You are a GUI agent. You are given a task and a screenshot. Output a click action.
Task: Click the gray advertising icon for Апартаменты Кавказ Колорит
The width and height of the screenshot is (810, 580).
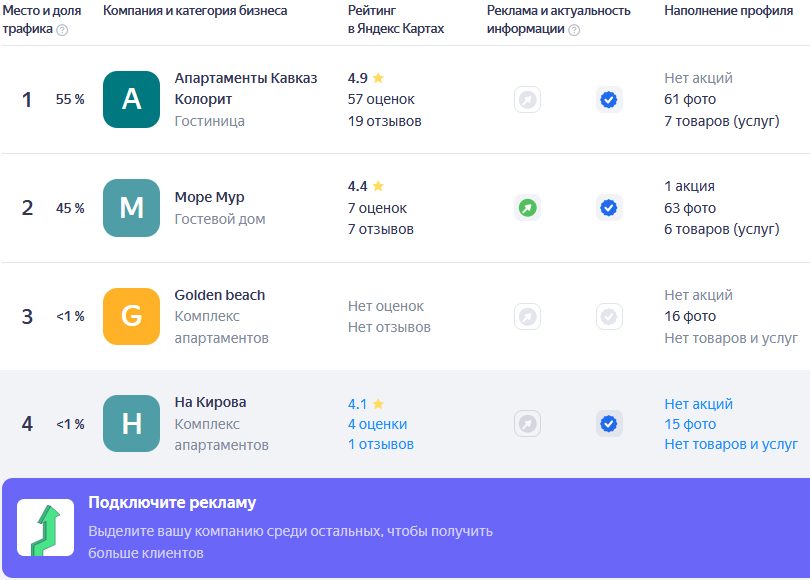pyautogui.click(x=527, y=100)
